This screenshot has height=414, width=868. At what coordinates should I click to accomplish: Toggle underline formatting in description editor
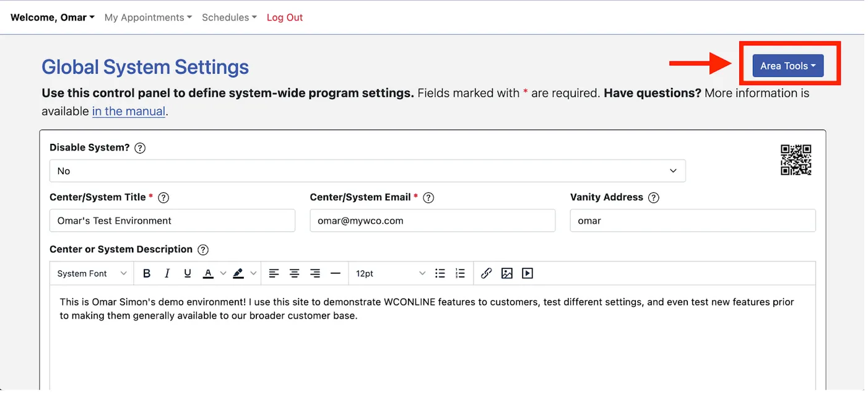pos(188,273)
